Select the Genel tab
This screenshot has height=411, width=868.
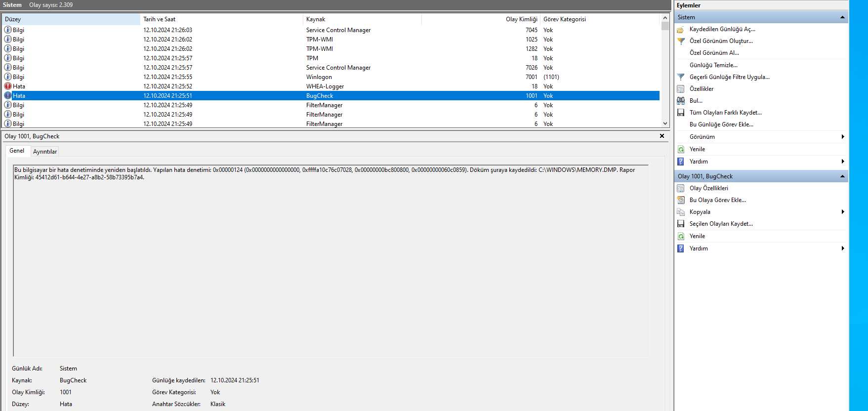coord(17,151)
